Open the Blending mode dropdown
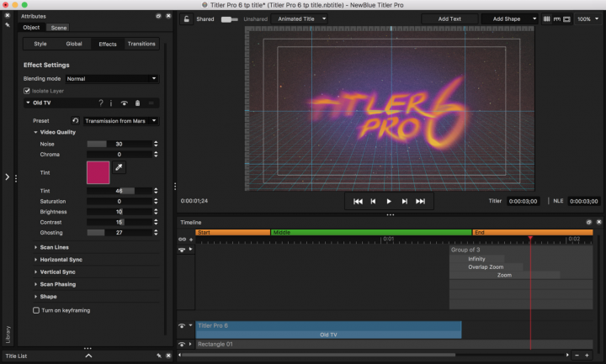Screen dimensions: 606x364 coord(112,78)
